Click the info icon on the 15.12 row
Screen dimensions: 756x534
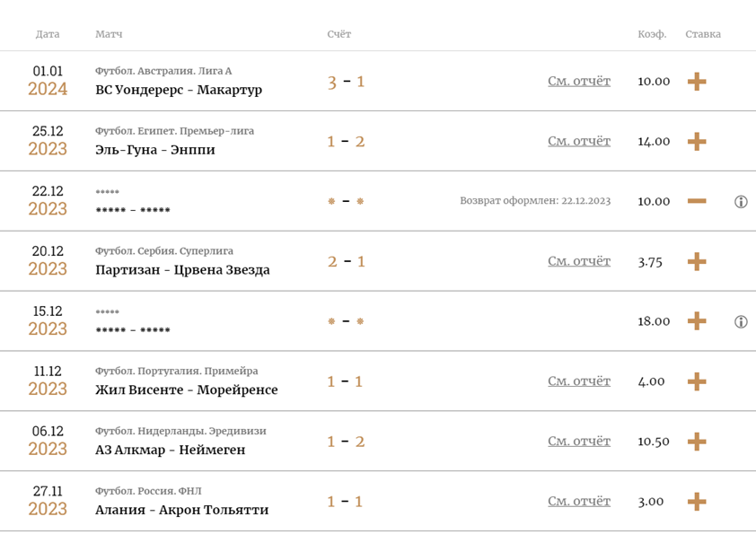point(741,321)
